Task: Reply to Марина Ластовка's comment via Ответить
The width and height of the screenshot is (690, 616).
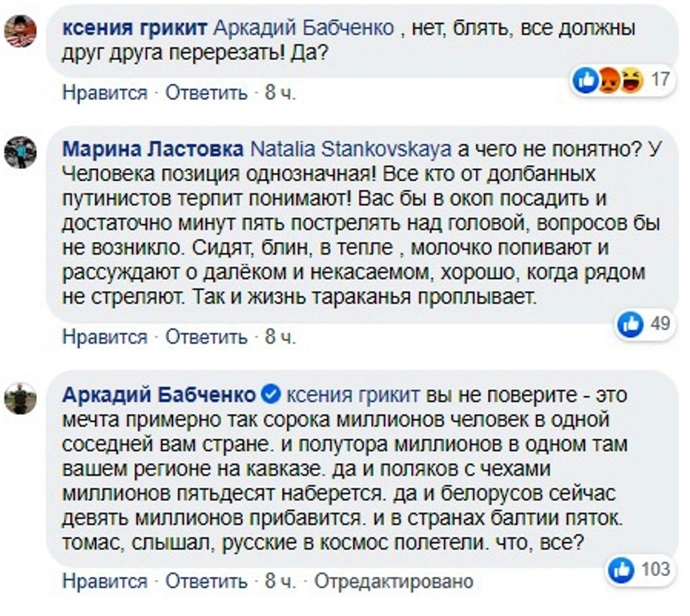Action: tap(207, 337)
